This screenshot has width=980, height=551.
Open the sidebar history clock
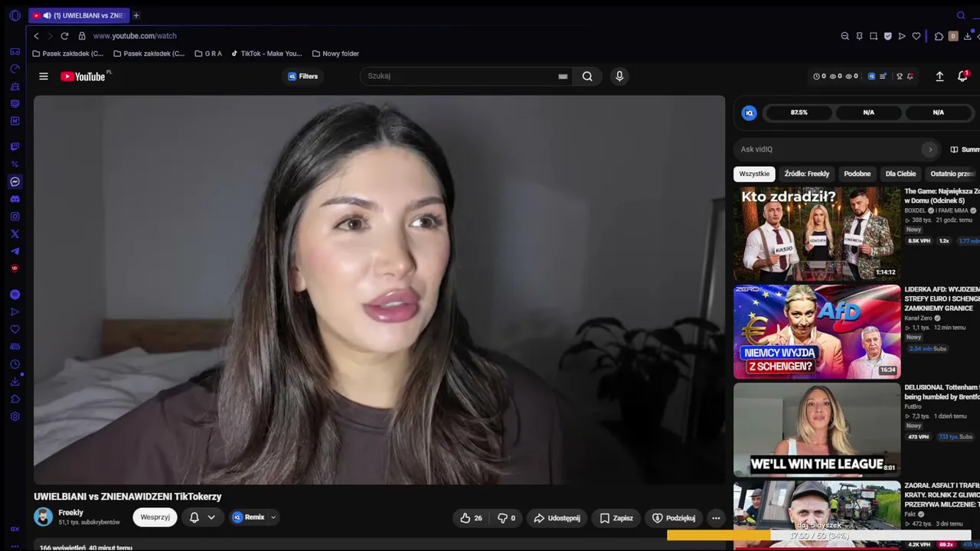tap(15, 364)
